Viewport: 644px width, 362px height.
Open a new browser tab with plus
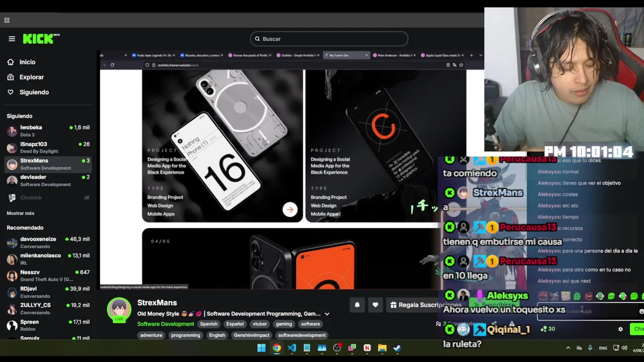point(471,55)
